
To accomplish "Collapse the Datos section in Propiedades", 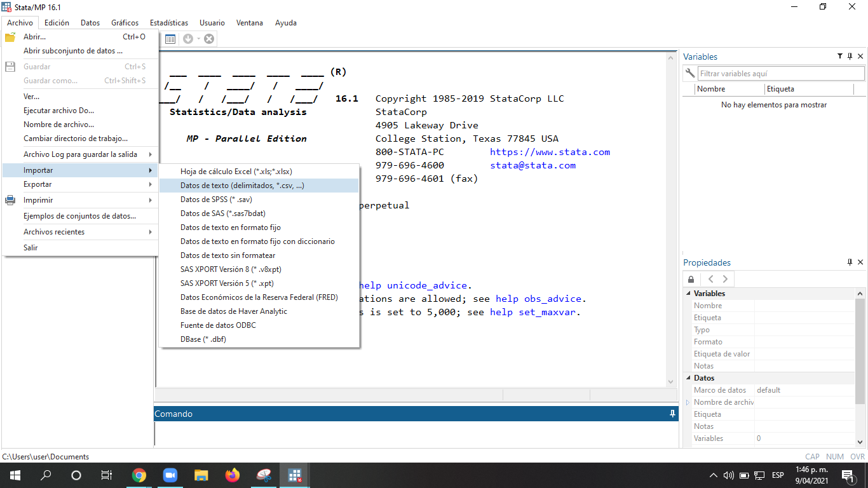I will tap(688, 378).
